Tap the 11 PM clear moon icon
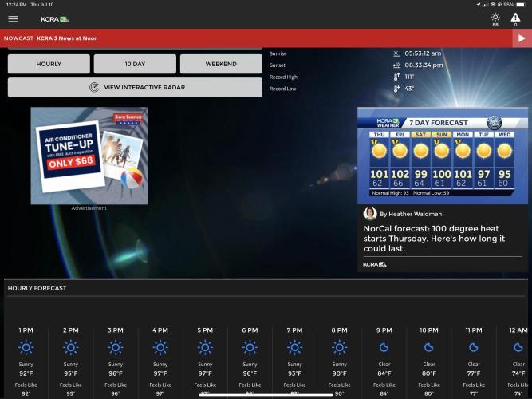 [474, 347]
